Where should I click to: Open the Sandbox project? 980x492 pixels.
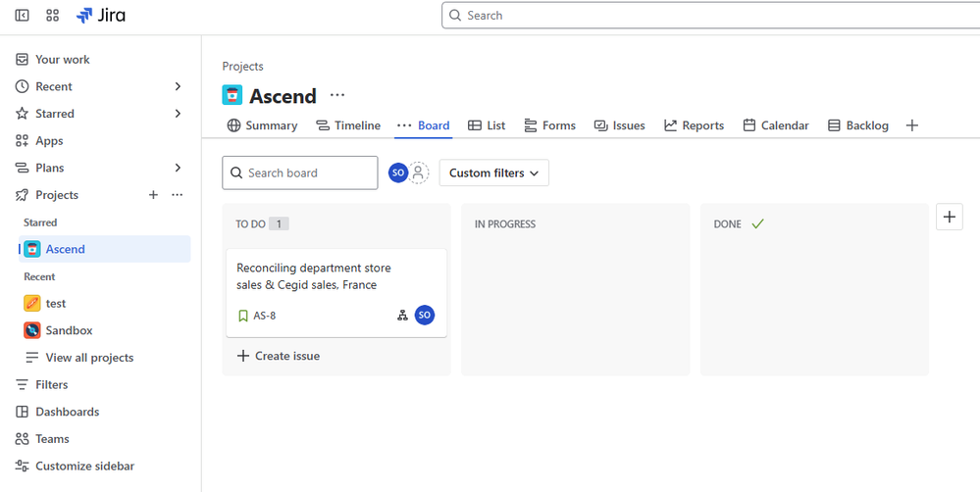69,330
